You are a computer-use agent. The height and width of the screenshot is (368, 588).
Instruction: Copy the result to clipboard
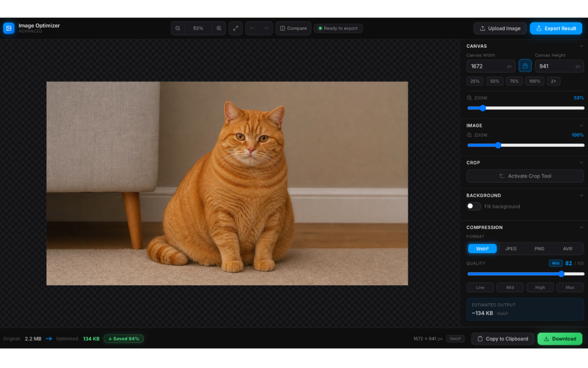tap(503, 339)
